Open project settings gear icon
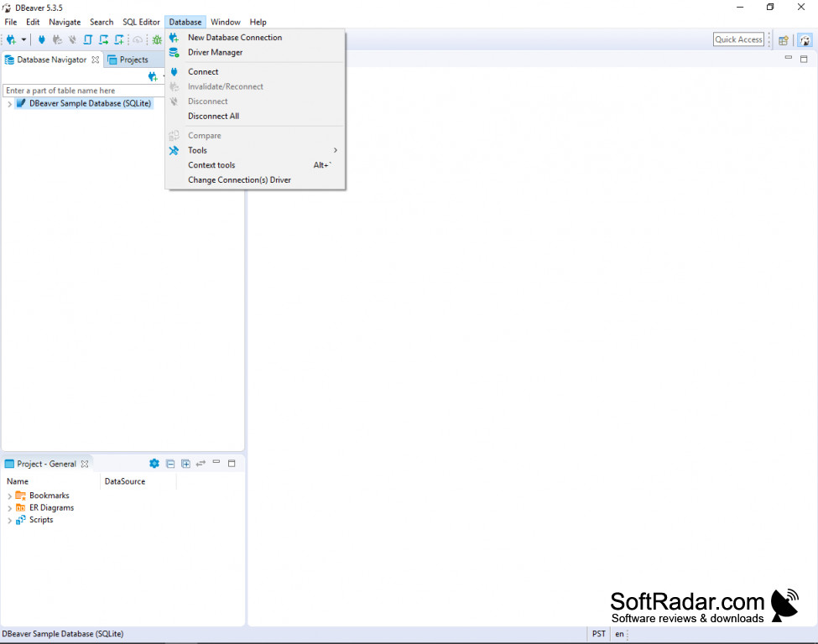Screen dimensions: 818x644 (x=154, y=463)
